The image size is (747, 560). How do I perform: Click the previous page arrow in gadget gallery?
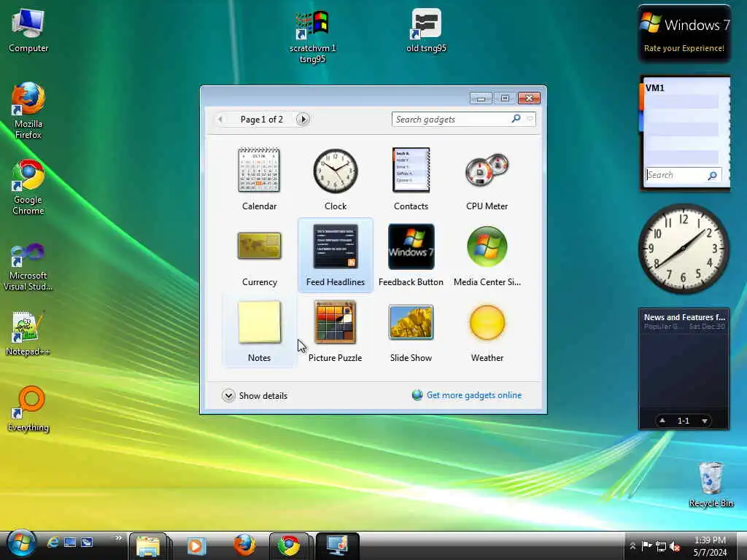click(220, 119)
